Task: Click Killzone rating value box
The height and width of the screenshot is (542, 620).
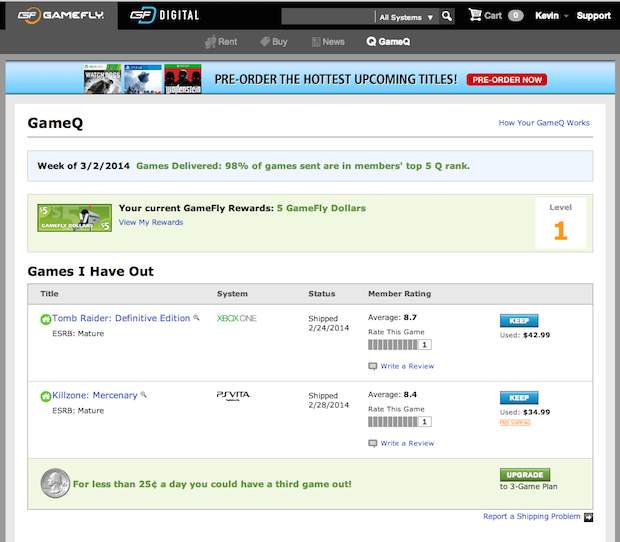Action: tap(425, 422)
